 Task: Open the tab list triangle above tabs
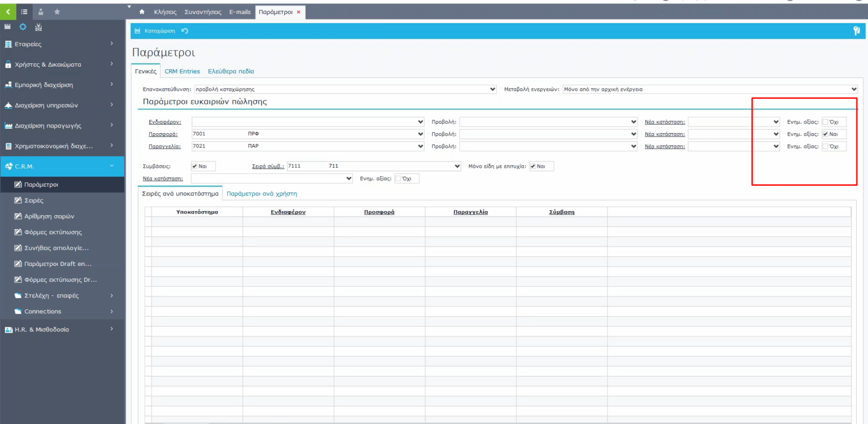point(129,6)
